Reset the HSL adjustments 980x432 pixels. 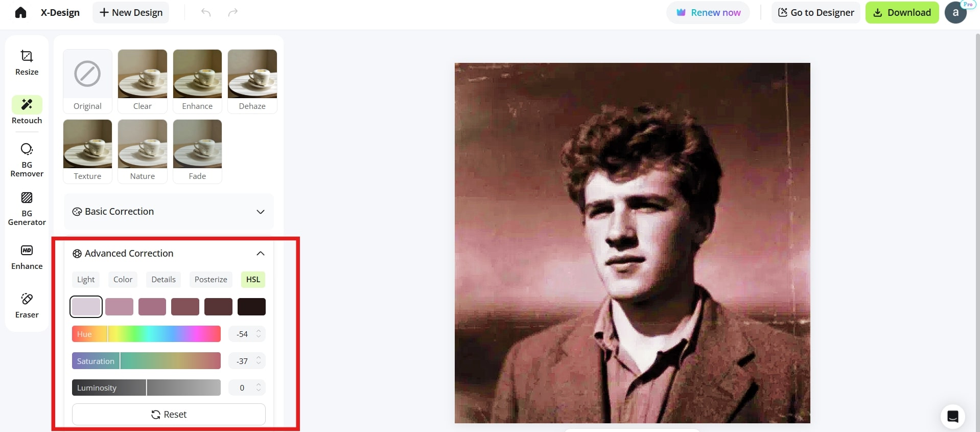click(169, 415)
